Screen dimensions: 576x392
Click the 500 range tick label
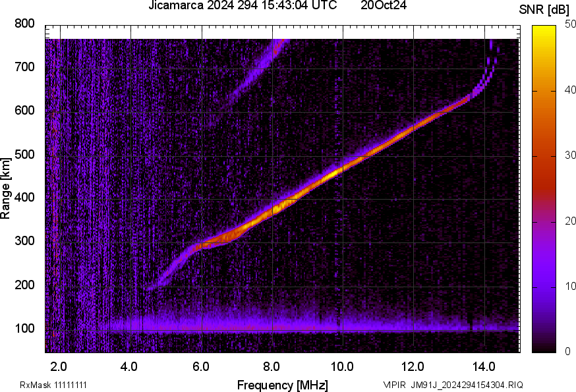[x=24, y=154]
